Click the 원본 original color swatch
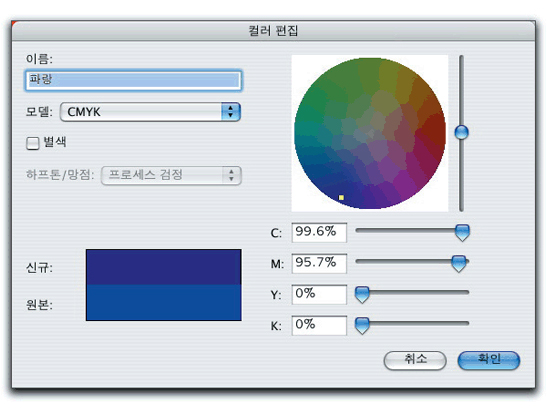The image size is (548, 409). [x=164, y=302]
